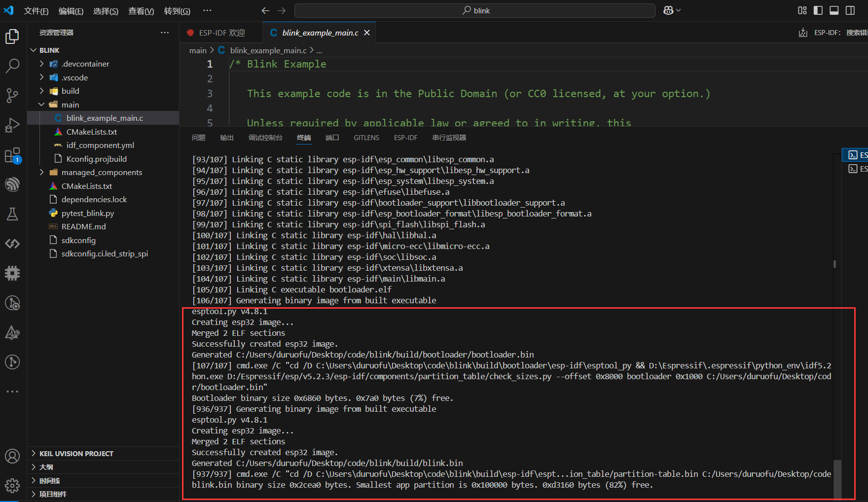Viewport: 868px width, 502px height.
Task: Open Run and Debug view
Action: coord(12,125)
